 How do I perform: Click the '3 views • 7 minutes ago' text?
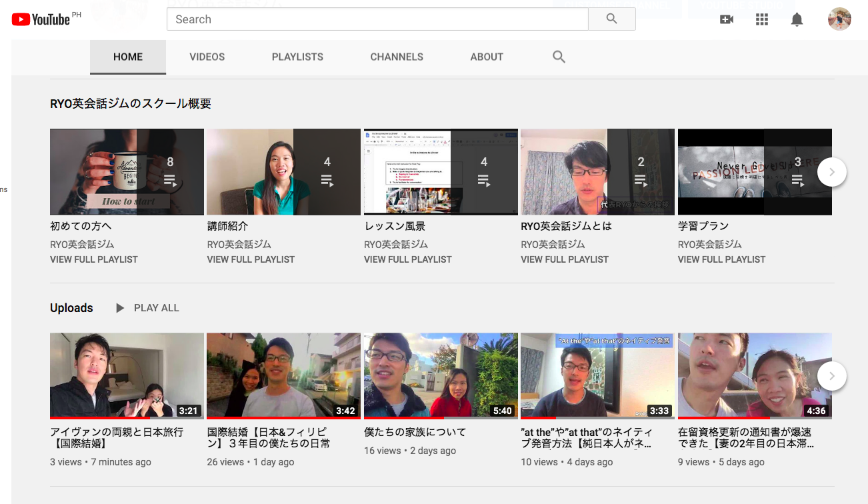[101, 462]
